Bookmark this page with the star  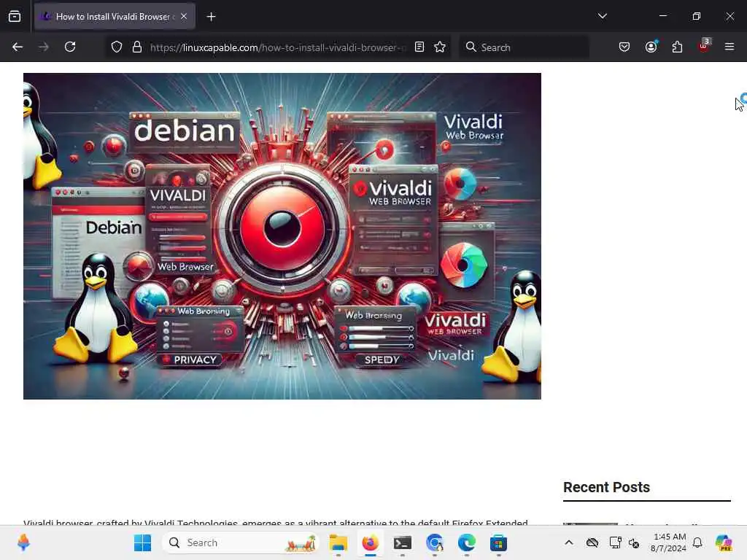(440, 47)
